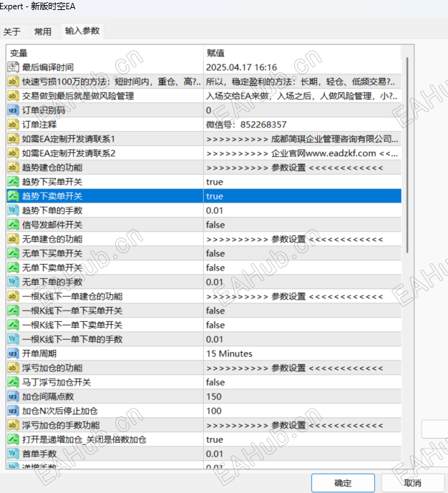Viewport: 448px width, 493px height.
Task: Click the string icon beside 订单注释
Action: pyautogui.click(x=13, y=125)
